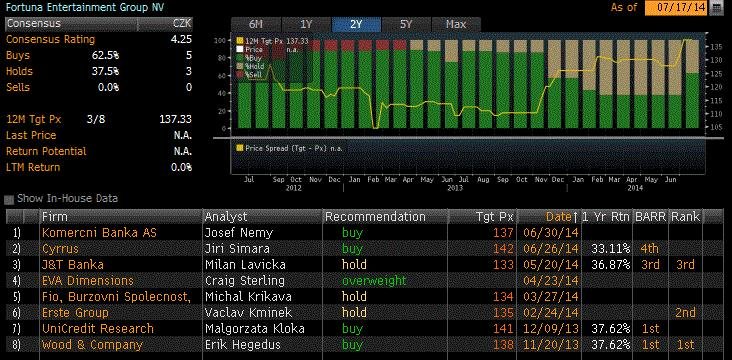Switch chart range to 6M tab

pos(255,24)
